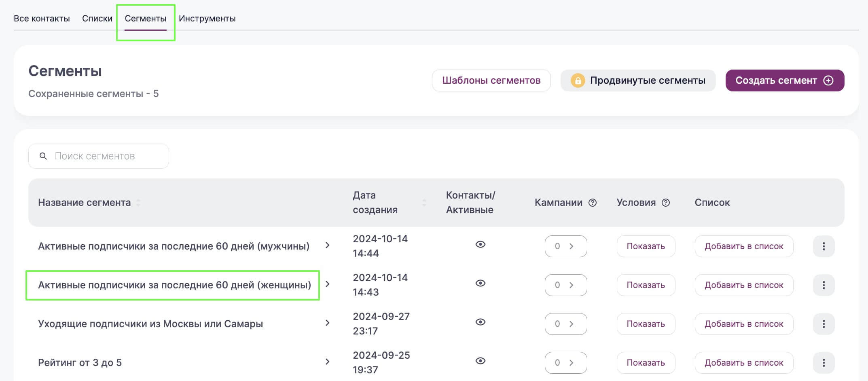The height and width of the screenshot is (381, 868).
Task: Show contacts eye icon for Москвы или Самары segment
Action: point(481,322)
